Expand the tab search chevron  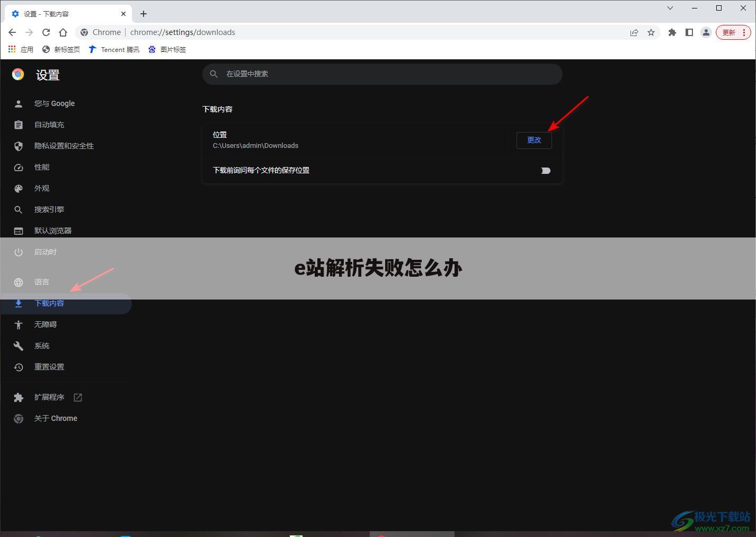pyautogui.click(x=670, y=8)
